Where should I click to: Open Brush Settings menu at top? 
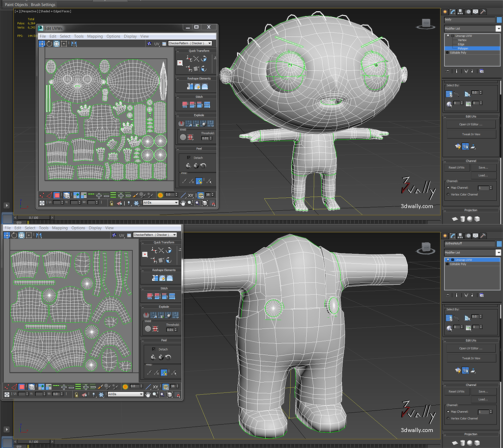coord(43,4)
